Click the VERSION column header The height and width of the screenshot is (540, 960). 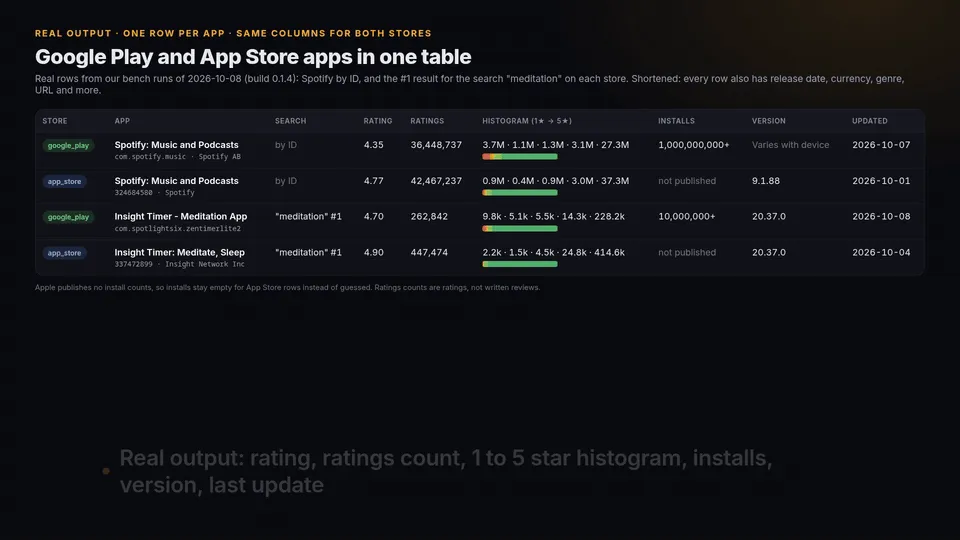pos(768,121)
